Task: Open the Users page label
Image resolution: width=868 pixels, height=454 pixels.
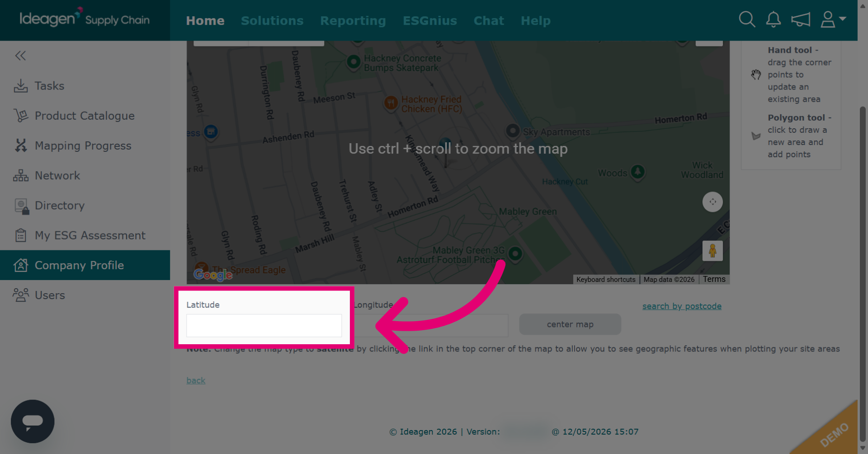Action: tap(50, 295)
